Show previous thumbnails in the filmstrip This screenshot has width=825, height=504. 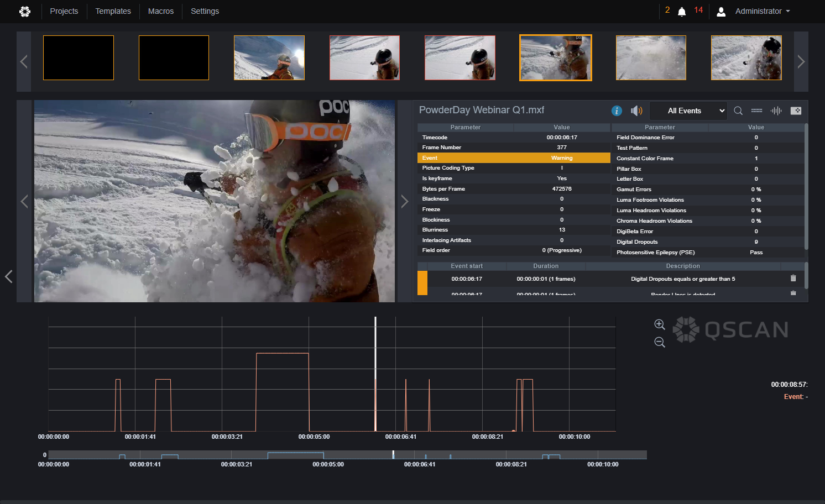point(24,61)
